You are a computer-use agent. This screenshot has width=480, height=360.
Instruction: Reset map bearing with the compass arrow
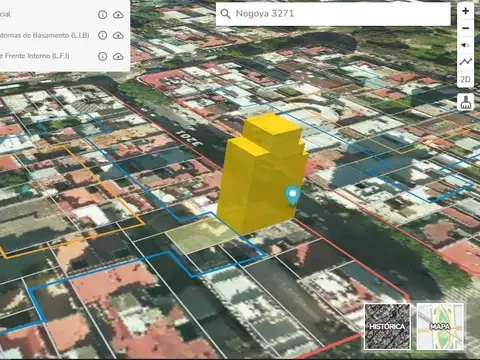point(466,45)
